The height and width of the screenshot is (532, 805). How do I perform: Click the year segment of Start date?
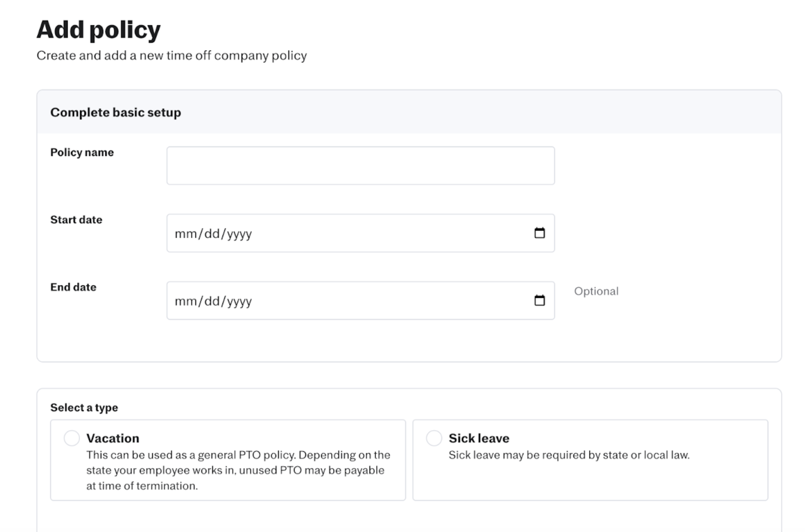(239, 234)
